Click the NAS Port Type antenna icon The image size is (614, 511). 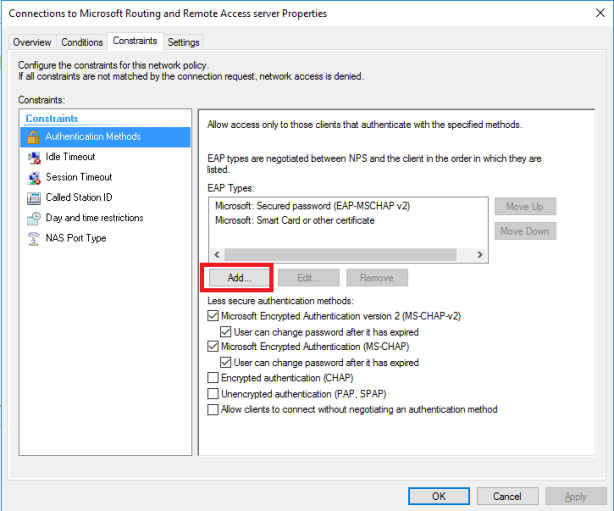pyautogui.click(x=34, y=238)
